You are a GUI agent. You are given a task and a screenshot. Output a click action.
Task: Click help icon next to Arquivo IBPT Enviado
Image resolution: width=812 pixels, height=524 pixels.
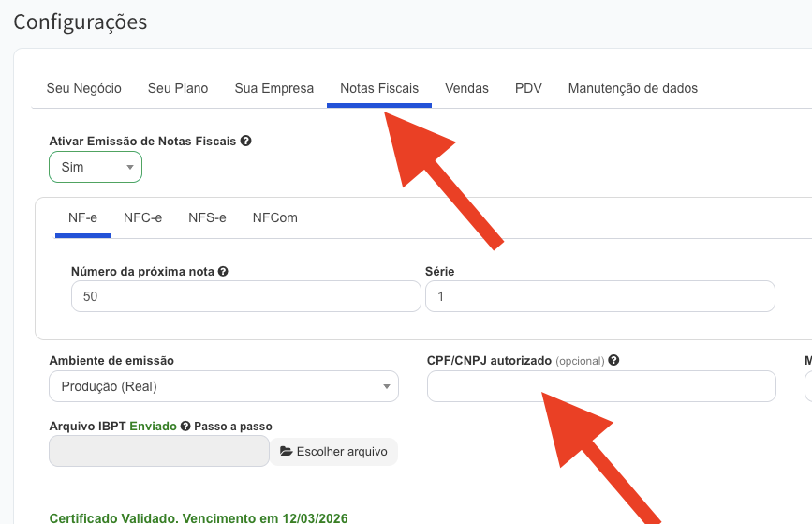tap(185, 426)
